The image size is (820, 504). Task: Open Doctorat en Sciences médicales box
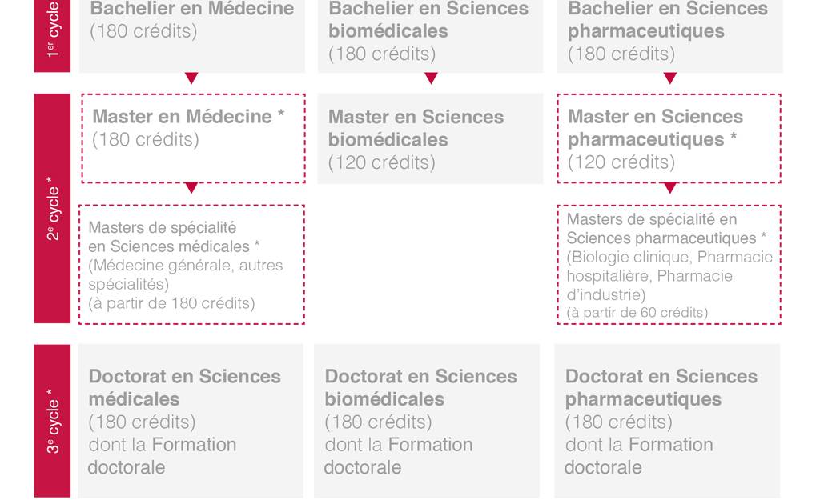[191, 421]
